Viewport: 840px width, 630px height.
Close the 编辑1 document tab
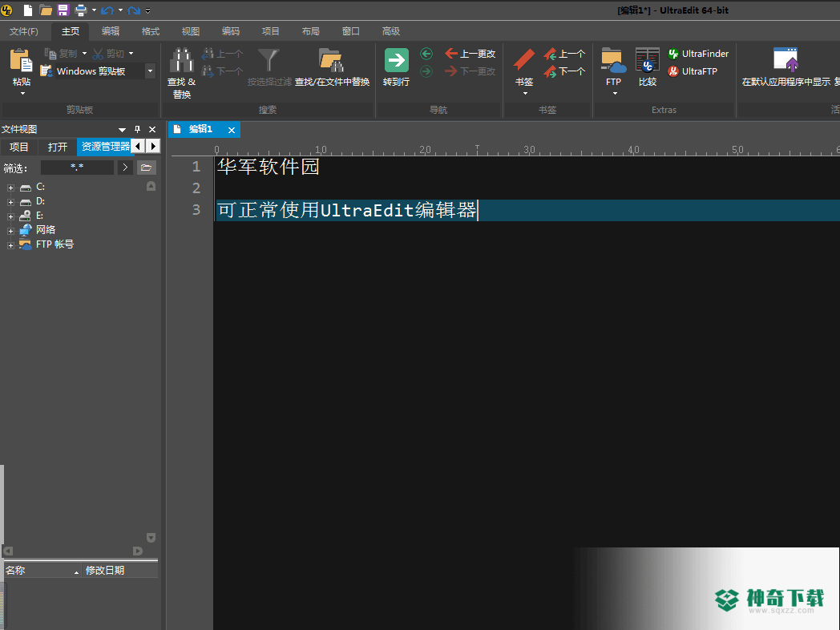tap(232, 130)
